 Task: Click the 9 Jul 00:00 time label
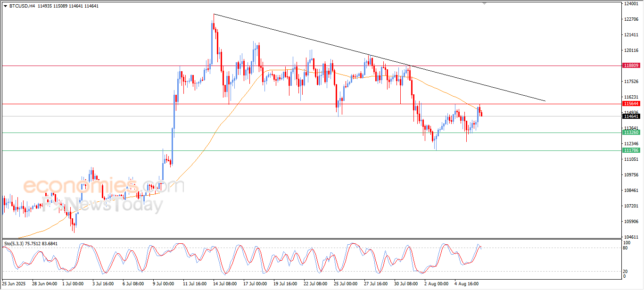(x=163, y=284)
